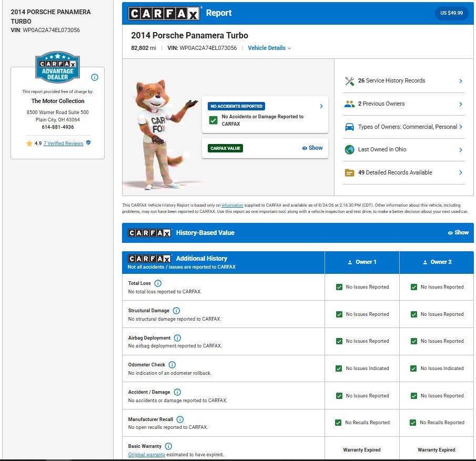Click Owner 2 Accident / Damage checkmark
Image resolution: width=476 pixels, height=461 pixels.
tap(414, 396)
